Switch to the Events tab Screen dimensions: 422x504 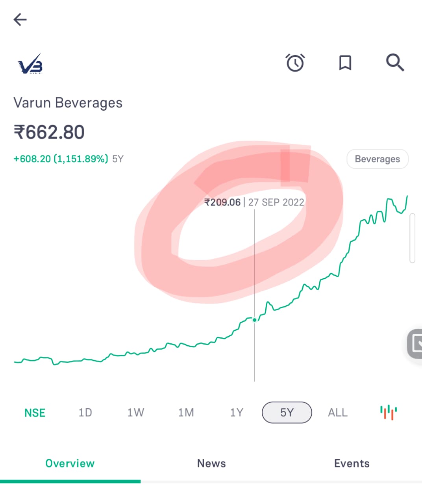pos(352,463)
